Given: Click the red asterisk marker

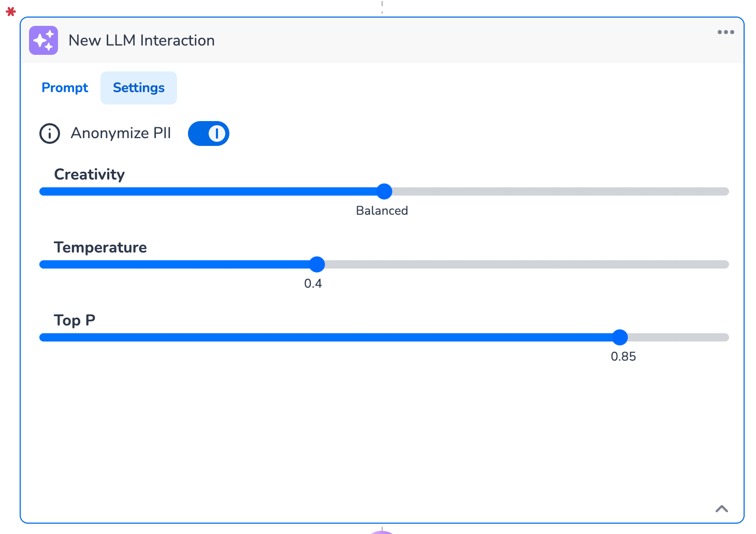Looking at the screenshot, I should (x=11, y=11).
